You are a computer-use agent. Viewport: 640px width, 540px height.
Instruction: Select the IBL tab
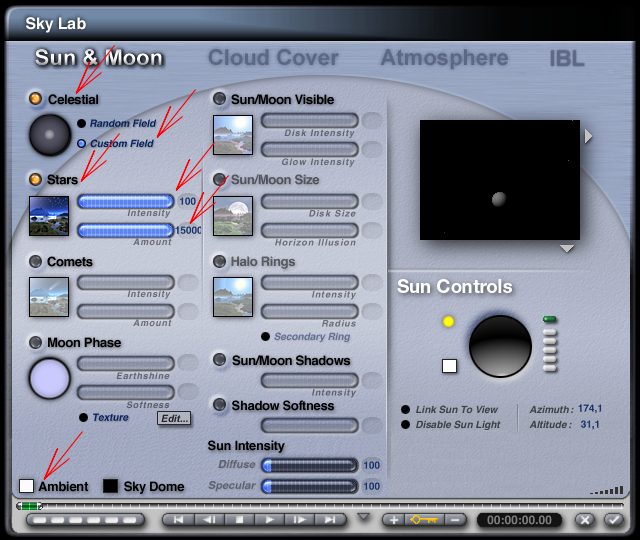(x=567, y=58)
